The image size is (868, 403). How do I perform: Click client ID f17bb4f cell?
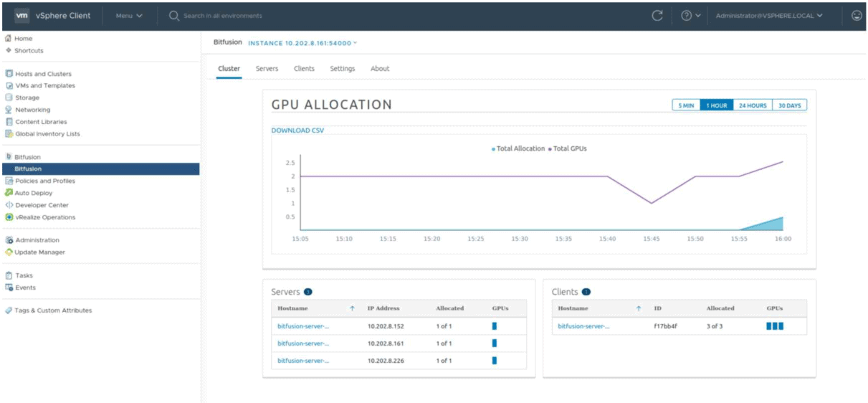(x=665, y=326)
